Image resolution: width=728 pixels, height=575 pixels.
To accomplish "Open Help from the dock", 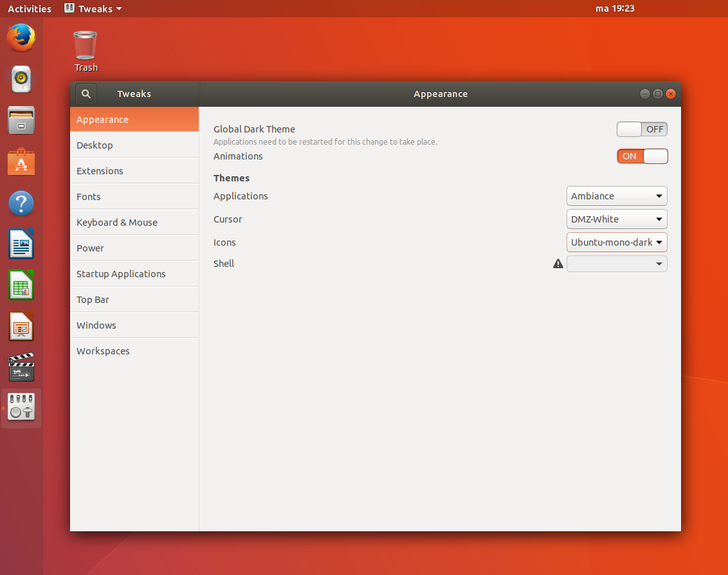I will pos(21,203).
